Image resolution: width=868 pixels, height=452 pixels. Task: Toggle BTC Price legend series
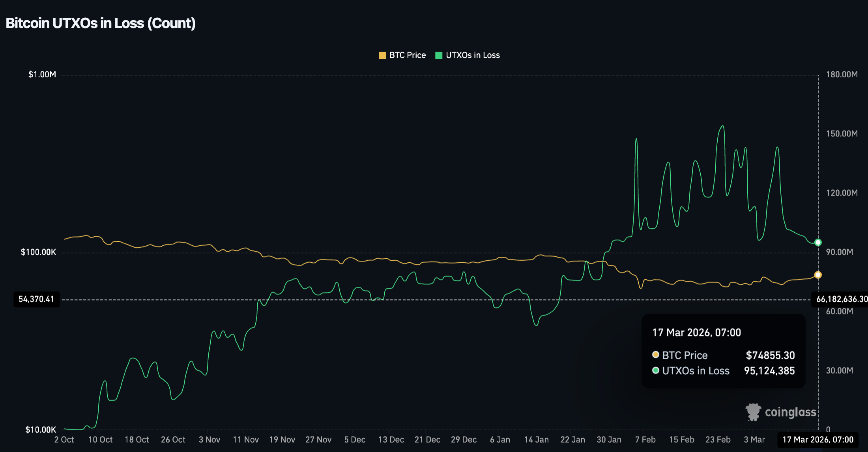(407, 55)
